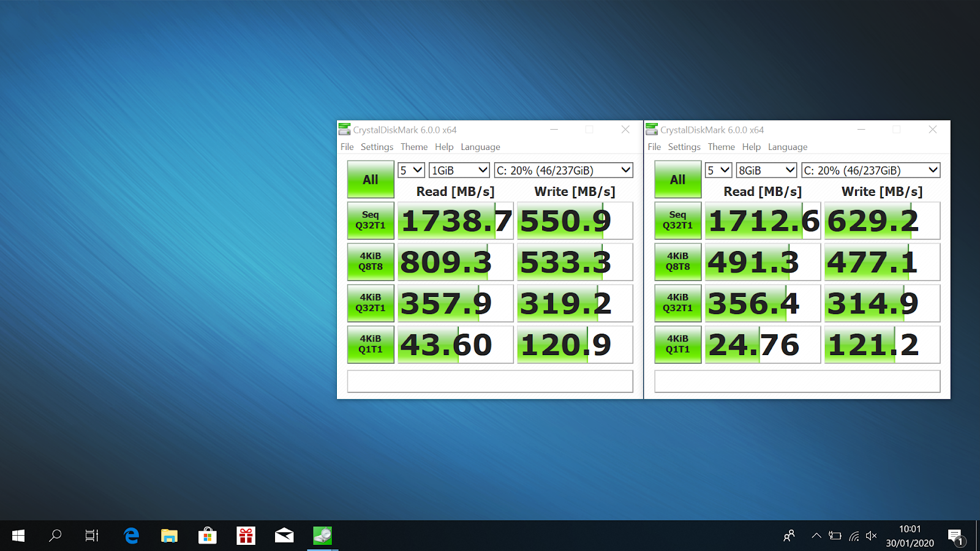Open Language menu in 8GiB window
Screen dimensions: 980x551
(788, 147)
